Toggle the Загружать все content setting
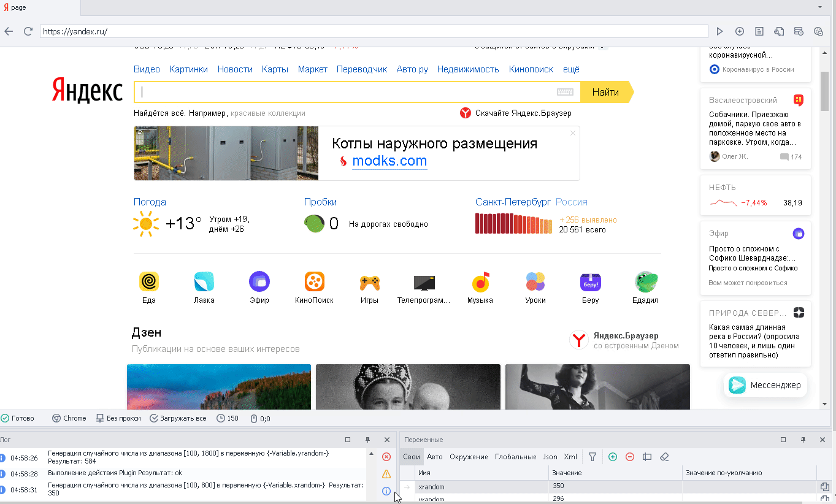Viewport: 836px width, 504px height. pyautogui.click(x=178, y=418)
